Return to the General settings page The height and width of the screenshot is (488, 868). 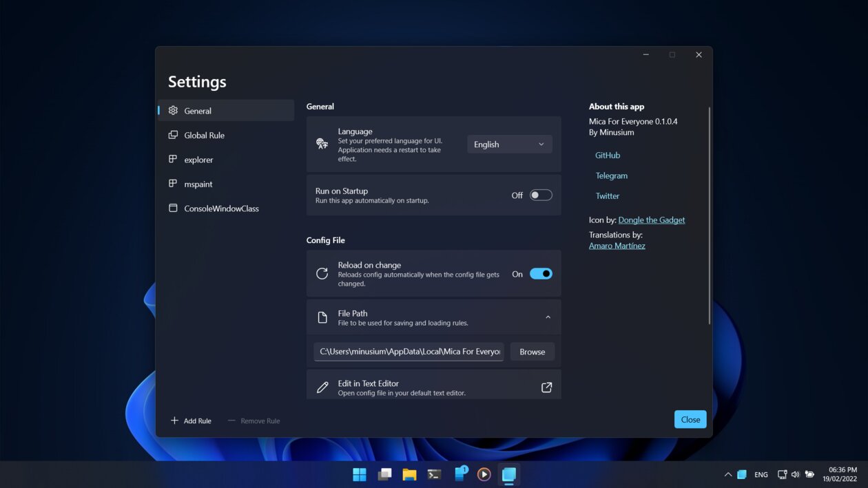coord(198,110)
